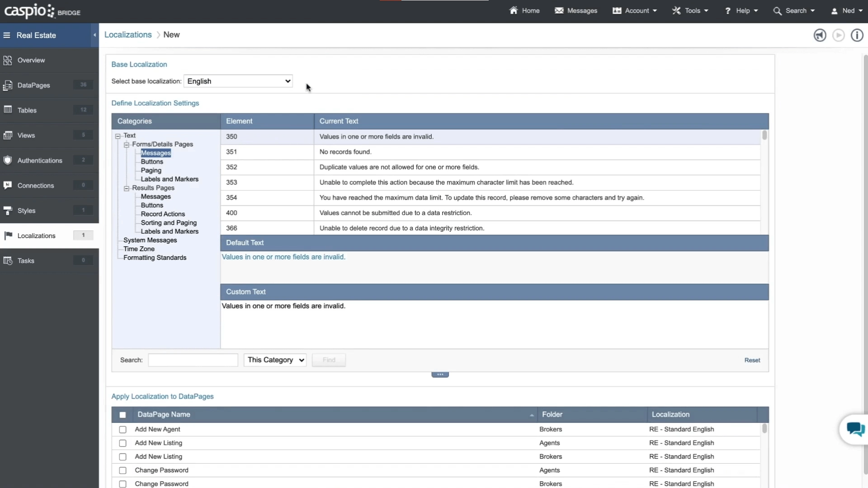Select element row 351 No records found
This screenshot has width=868, height=488.
click(x=491, y=152)
